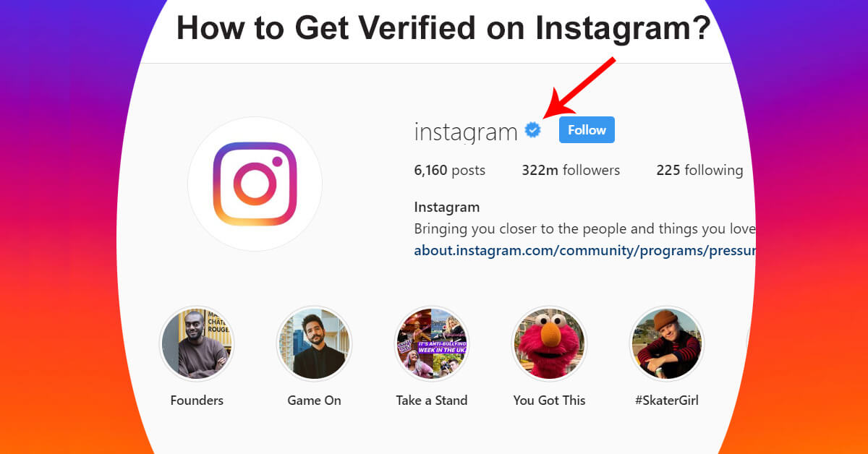Click the blue verified badge icon
This screenshot has height=454, width=868.
532,130
